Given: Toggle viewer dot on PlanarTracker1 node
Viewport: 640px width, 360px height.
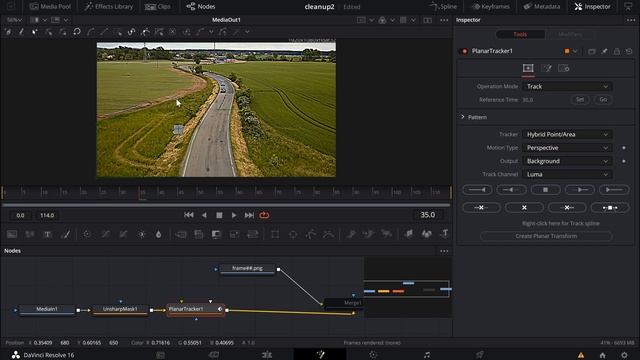Looking at the screenshot, I should point(220,309).
